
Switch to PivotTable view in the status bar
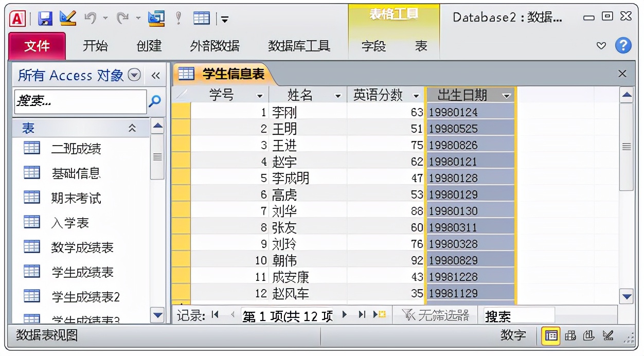[x=571, y=336]
